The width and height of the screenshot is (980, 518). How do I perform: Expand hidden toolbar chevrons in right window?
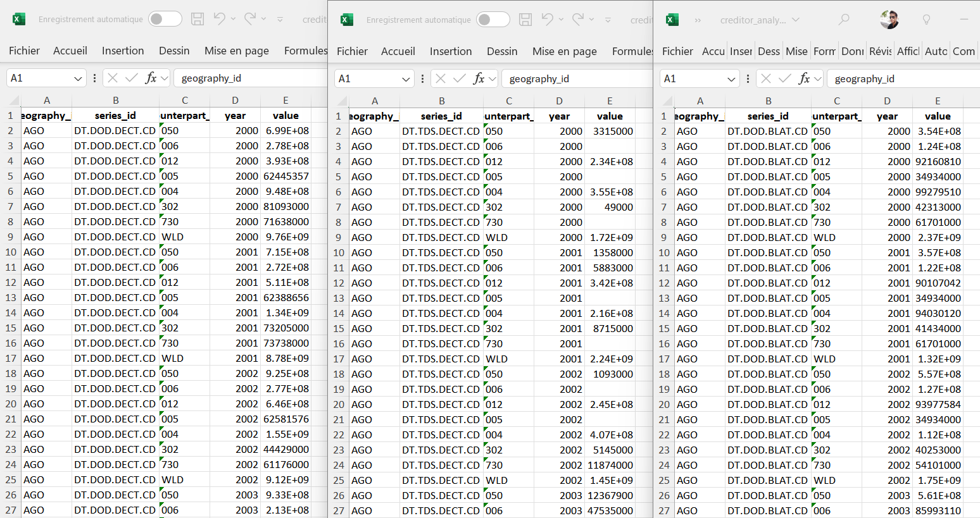tap(698, 20)
